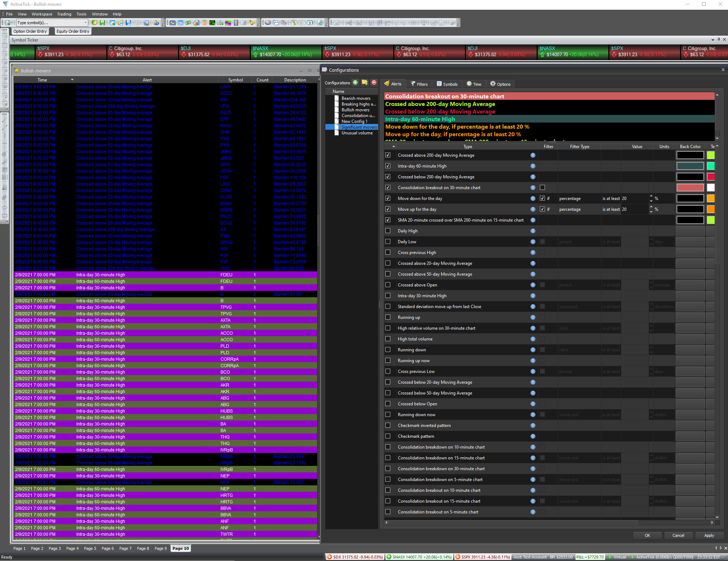Click the Equity Order Entry button
728x561 pixels.
[73, 31]
